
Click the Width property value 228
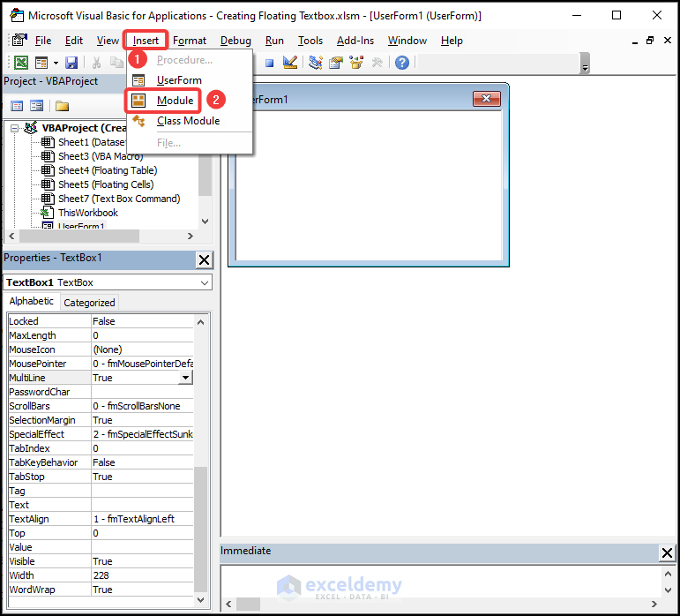[x=142, y=575]
